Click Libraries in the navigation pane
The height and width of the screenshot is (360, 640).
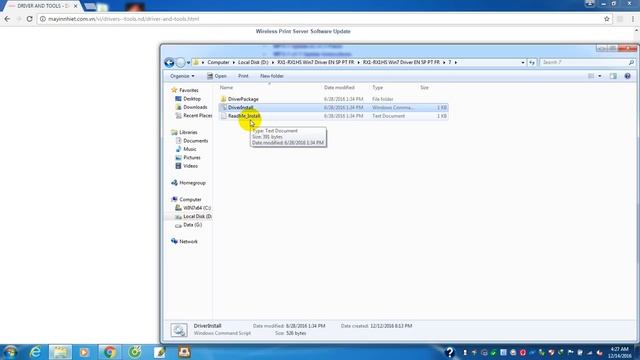click(x=188, y=132)
